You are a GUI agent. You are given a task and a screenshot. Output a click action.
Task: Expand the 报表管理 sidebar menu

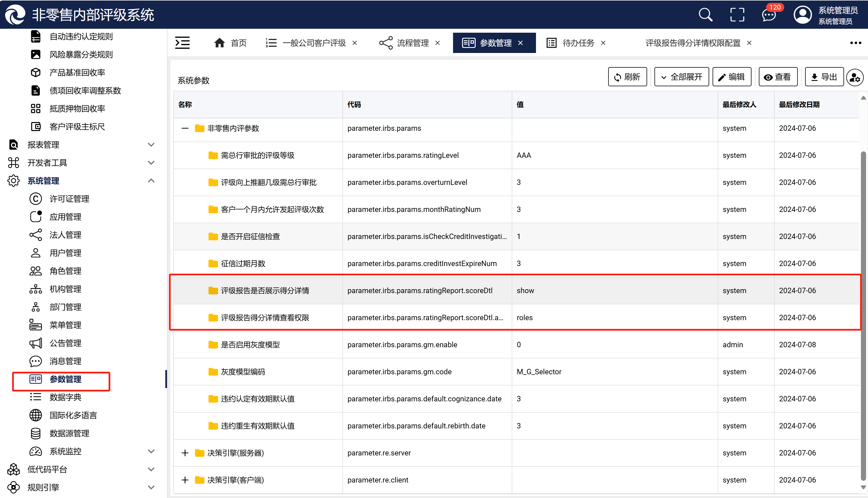[x=151, y=145]
